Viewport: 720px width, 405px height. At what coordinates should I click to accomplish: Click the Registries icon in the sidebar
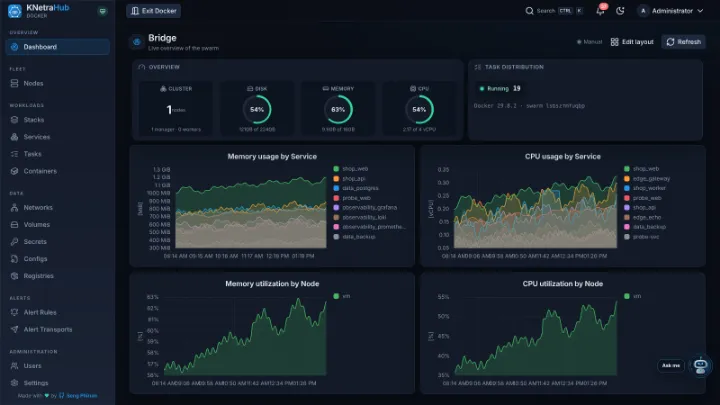tap(15, 276)
